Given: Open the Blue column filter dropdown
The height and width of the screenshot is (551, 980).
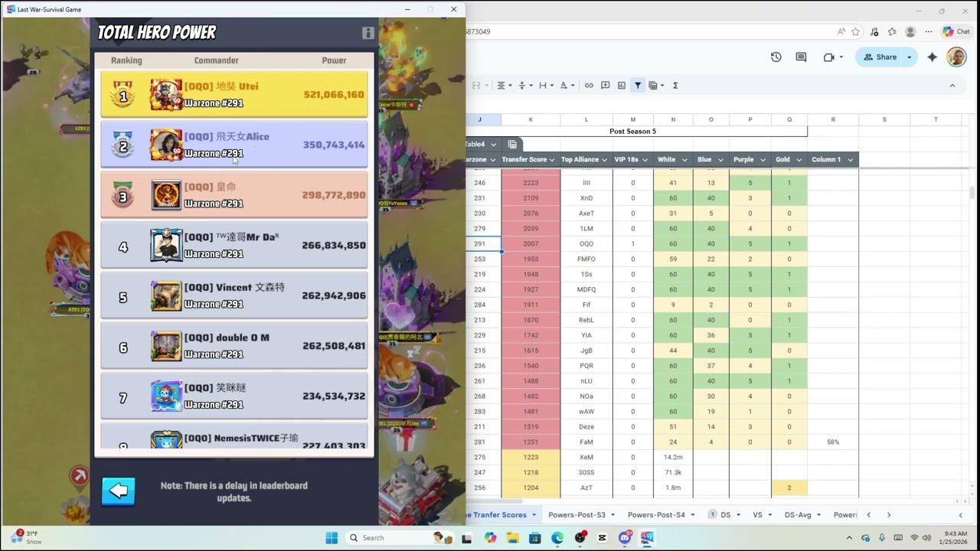Looking at the screenshot, I should [720, 160].
